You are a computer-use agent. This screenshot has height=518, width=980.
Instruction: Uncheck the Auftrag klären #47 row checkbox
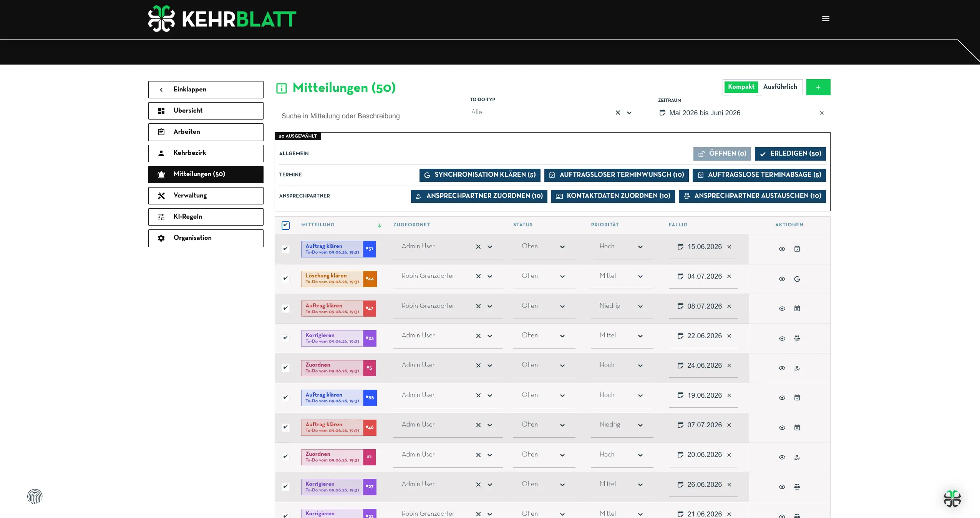click(285, 308)
